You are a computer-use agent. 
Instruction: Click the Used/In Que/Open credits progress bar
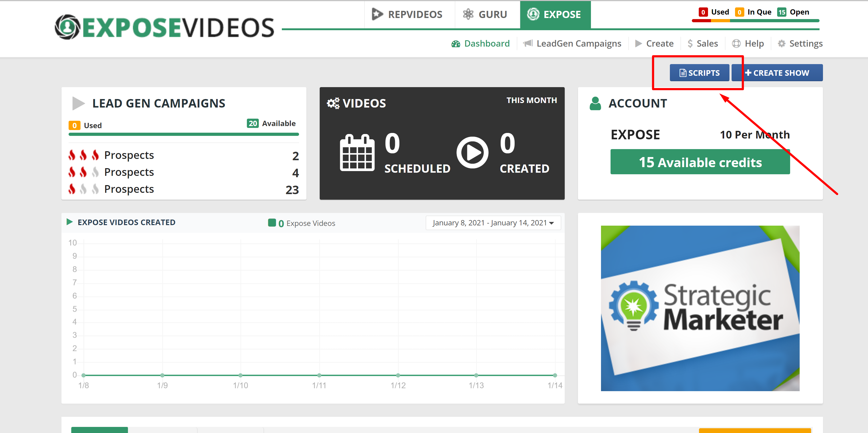point(755,21)
